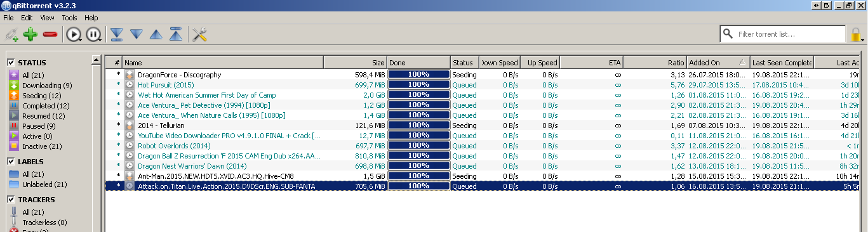This screenshot has width=868, height=232.
Task: Move torrent to top of queue icon
Action: coord(176,35)
